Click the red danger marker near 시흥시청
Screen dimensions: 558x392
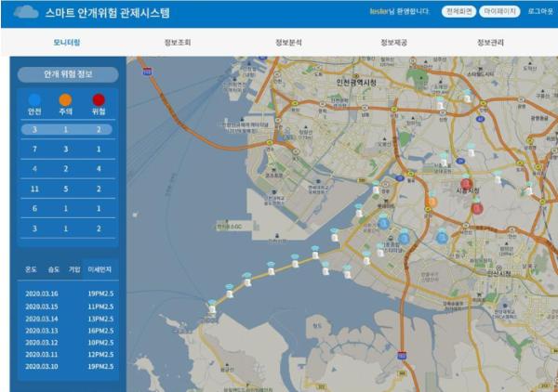pos(466,183)
